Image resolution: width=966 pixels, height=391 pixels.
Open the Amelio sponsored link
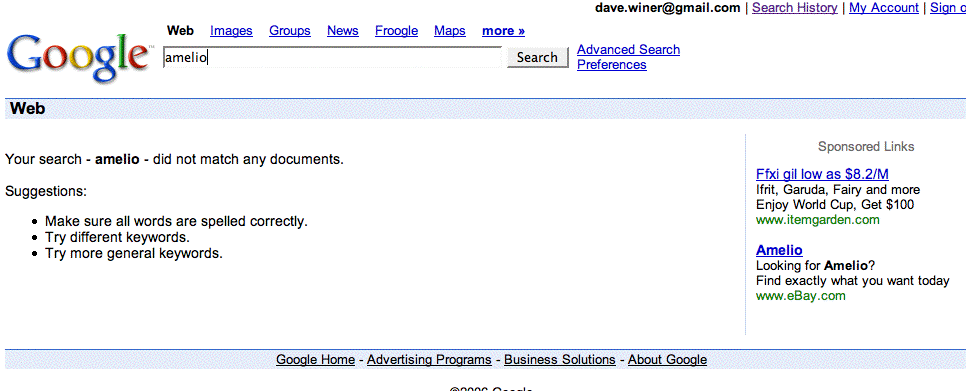[x=779, y=250]
